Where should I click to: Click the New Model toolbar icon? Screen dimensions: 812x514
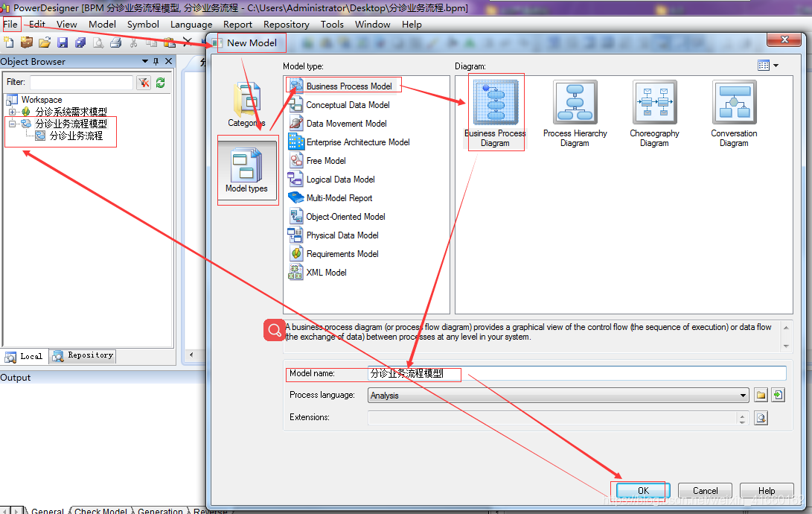pos(9,42)
